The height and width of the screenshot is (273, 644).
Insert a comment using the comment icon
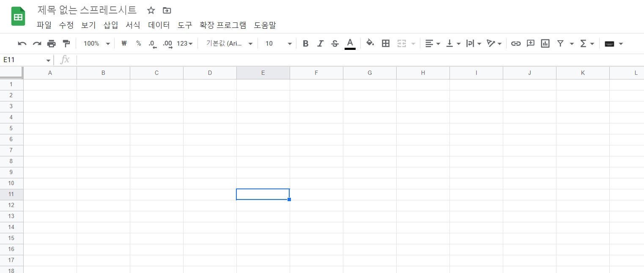point(530,44)
